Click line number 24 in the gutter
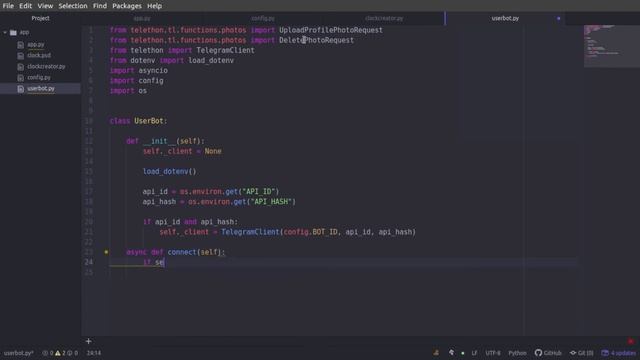This screenshot has width=640, height=360. [89, 262]
